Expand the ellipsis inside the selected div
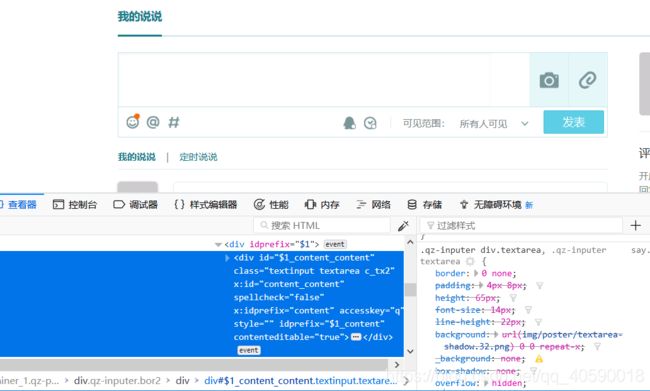The height and width of the screenshot is (391, 650). (x=356, y=337)
